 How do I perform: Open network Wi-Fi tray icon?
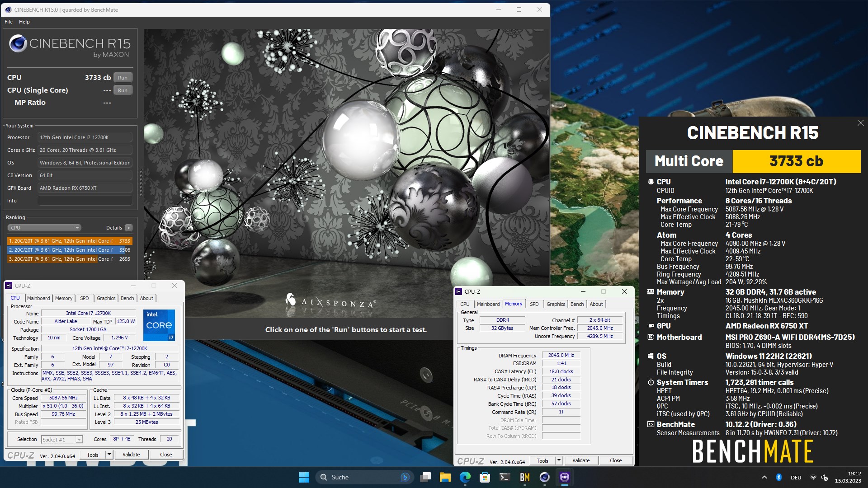813,478
